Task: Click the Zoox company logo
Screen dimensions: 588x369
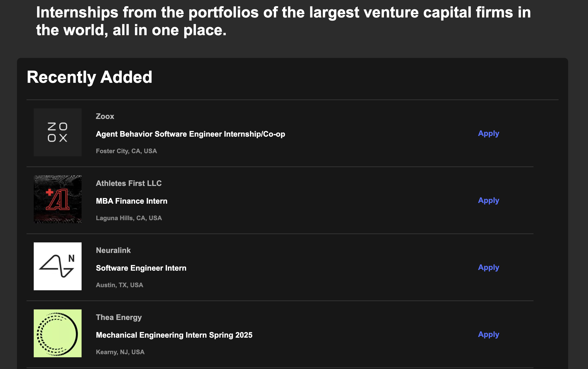Action: [58, 132]
